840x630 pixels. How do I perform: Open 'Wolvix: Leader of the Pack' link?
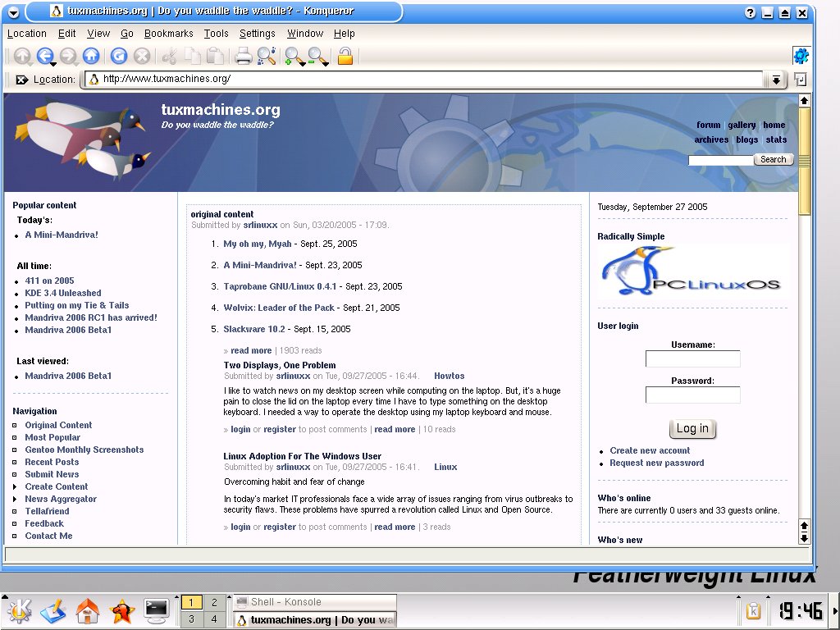point(279,308)
